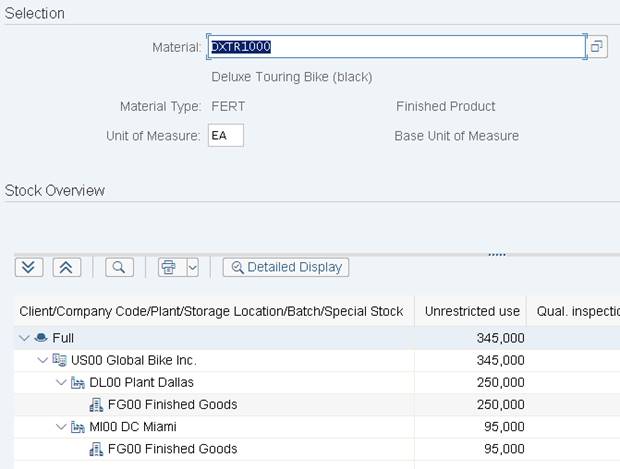Click the Collapse All double-up arrow button
Viewport: 620px width, 469px height.
(x=66, y=267)
